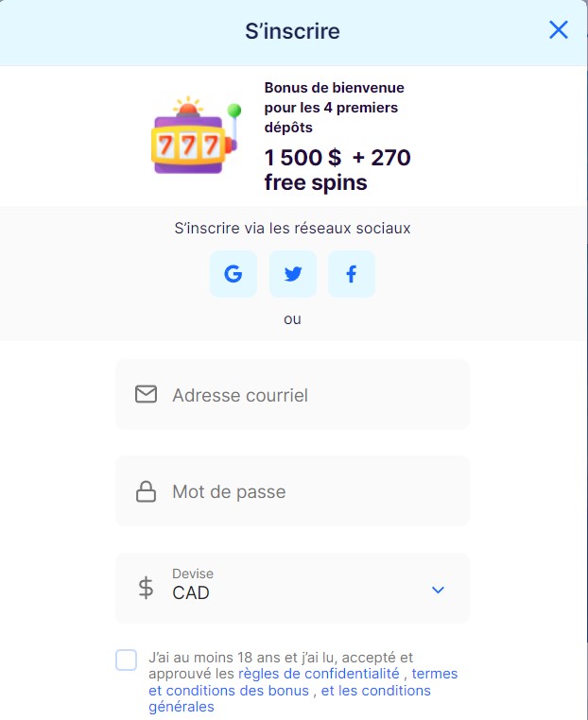Open the Devise currency dropdown
The height and width of the screenshot is (720, 588).
292,588
